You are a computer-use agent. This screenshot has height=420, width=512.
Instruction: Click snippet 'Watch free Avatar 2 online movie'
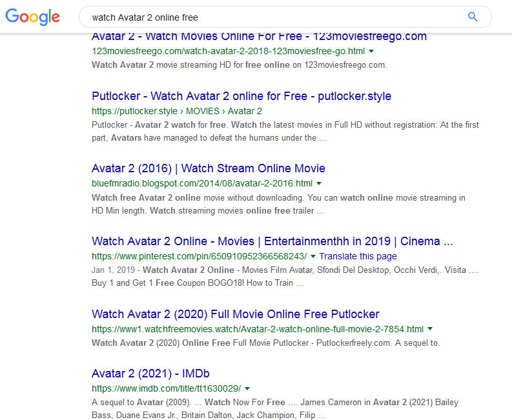[278, 204]
